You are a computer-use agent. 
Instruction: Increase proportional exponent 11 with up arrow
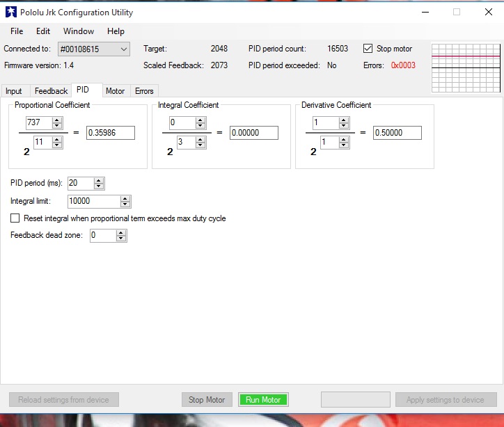click(x=57, y=139)
